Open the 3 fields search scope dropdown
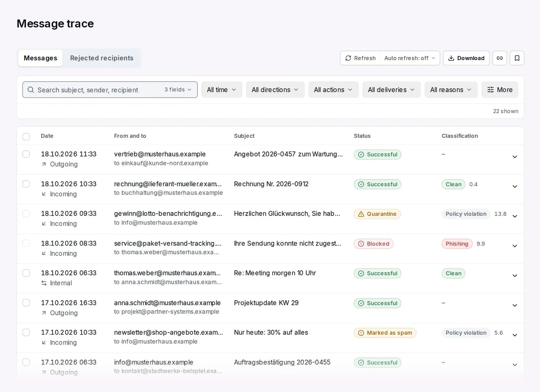540x392 pixels. (178, 90)
